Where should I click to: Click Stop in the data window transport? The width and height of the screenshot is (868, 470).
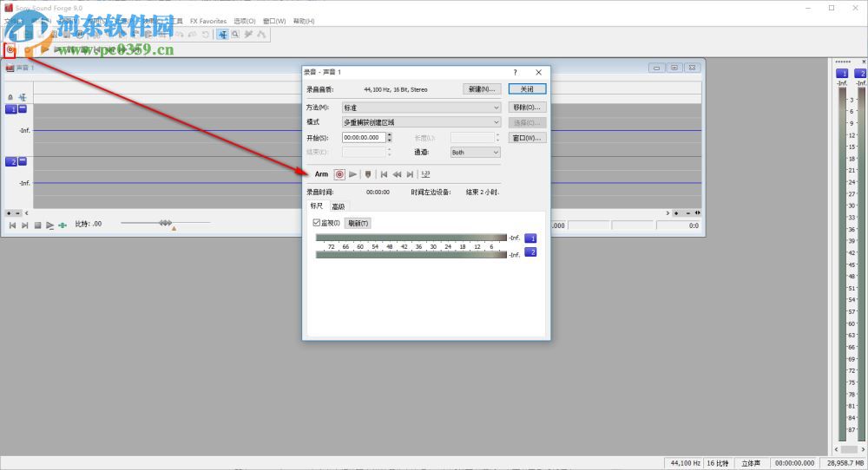37,225
